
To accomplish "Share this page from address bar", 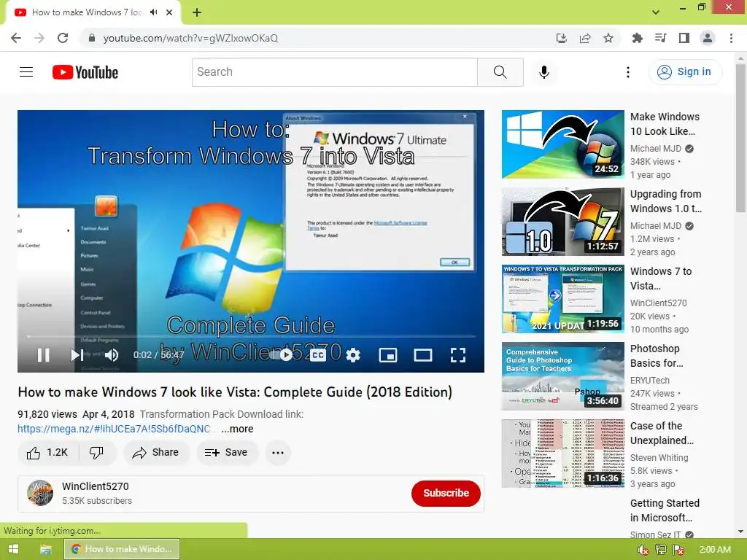I will tap(585, 38).
